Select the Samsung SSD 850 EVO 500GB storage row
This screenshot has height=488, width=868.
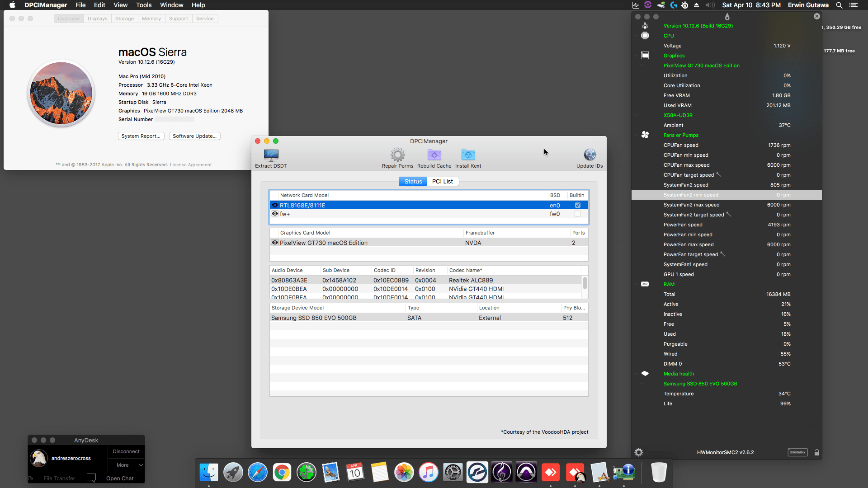[x=429, y=318]
